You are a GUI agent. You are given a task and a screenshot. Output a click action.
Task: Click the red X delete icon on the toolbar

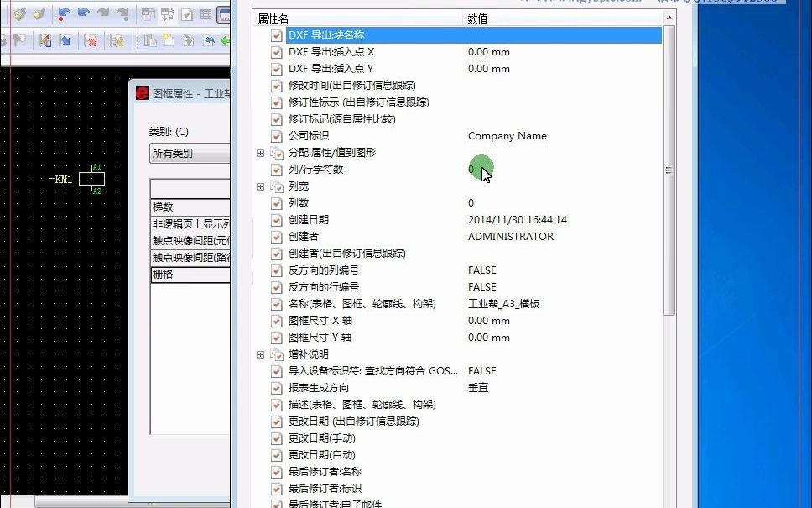click(x=93, y=40)
